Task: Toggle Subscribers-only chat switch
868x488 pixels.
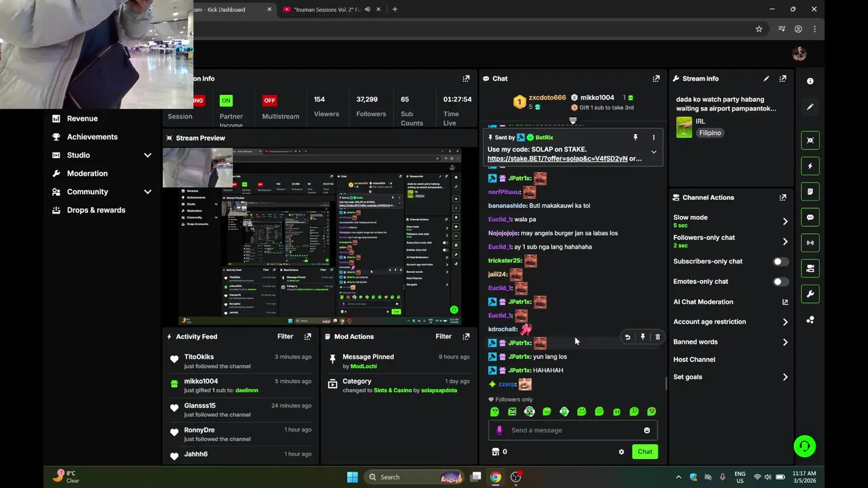Action: coord(781,262)
